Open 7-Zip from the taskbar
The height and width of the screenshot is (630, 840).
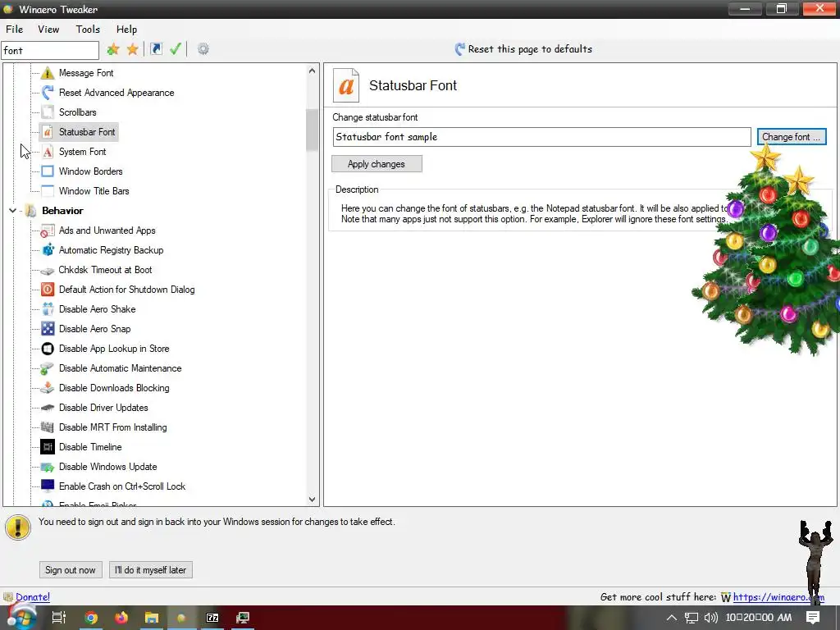(212, 618)
